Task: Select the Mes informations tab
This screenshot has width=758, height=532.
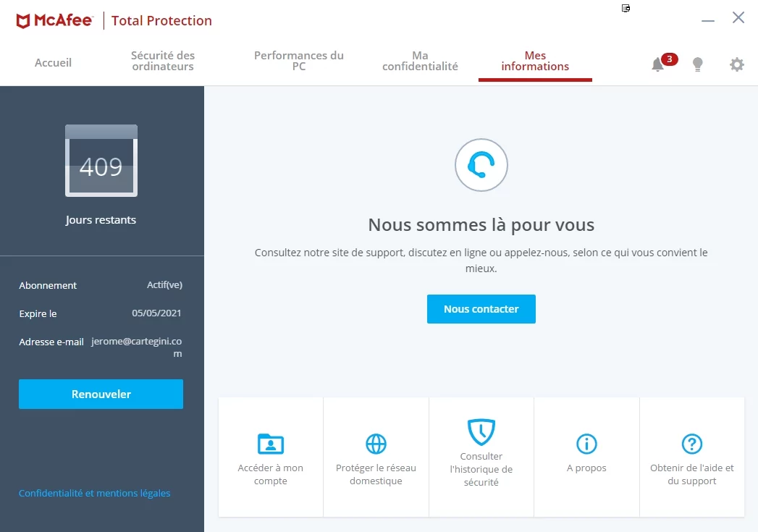Action: tap(535, 61)
